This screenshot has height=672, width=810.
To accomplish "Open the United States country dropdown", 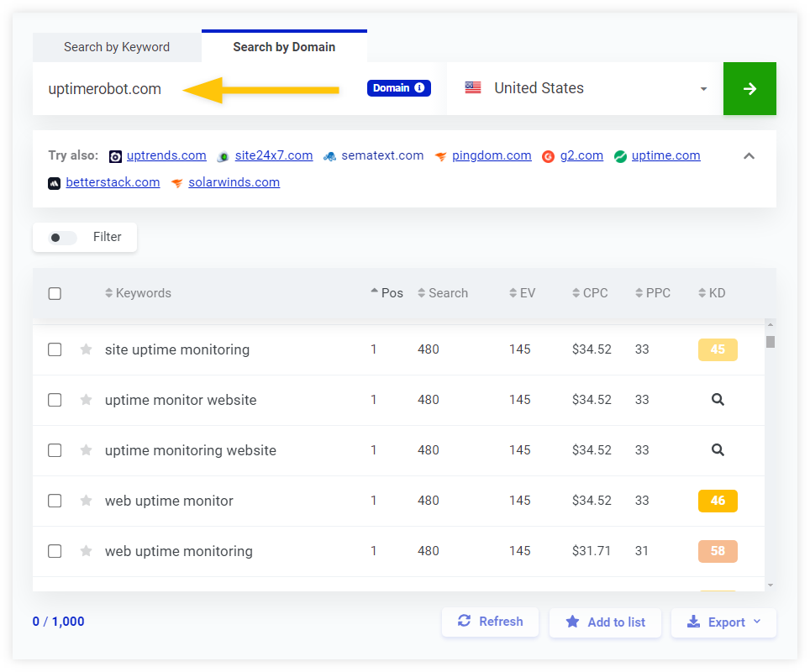I will 703,88.
